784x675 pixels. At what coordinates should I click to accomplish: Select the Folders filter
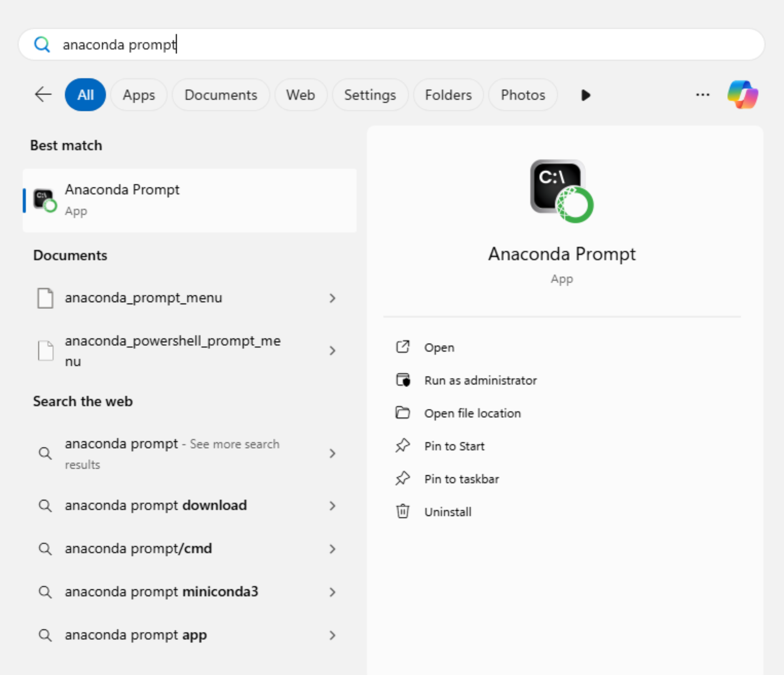pyautogui.click(x=448, y=95)
